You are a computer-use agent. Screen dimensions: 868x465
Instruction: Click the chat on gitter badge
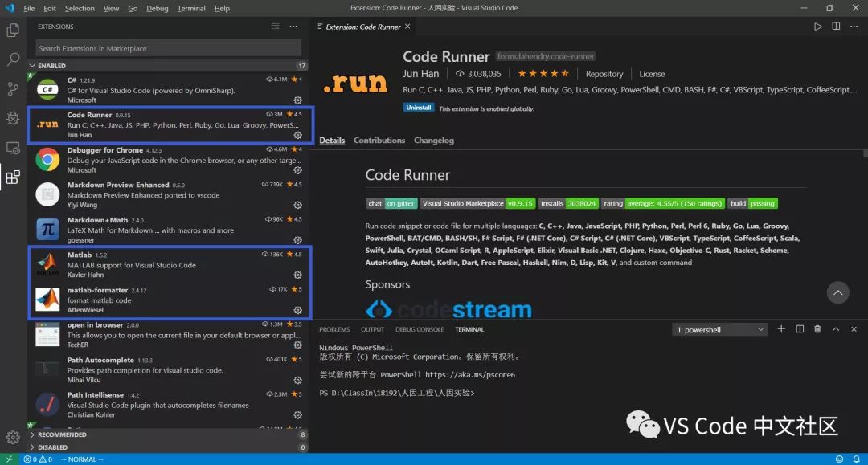pos(391,203)
